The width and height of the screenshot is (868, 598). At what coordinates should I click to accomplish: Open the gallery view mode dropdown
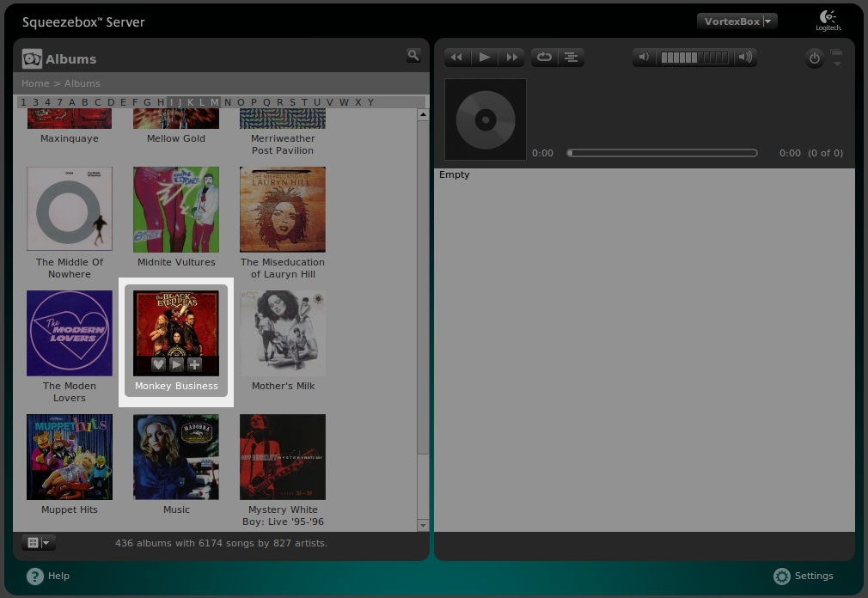click(x=39, y=543)
